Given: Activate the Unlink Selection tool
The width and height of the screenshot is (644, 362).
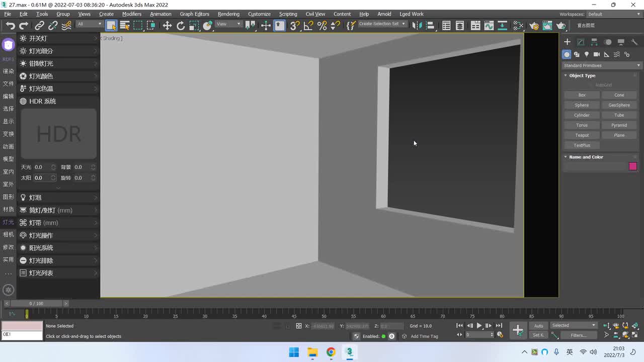Looking at the screenshot, I should [53, 26].
